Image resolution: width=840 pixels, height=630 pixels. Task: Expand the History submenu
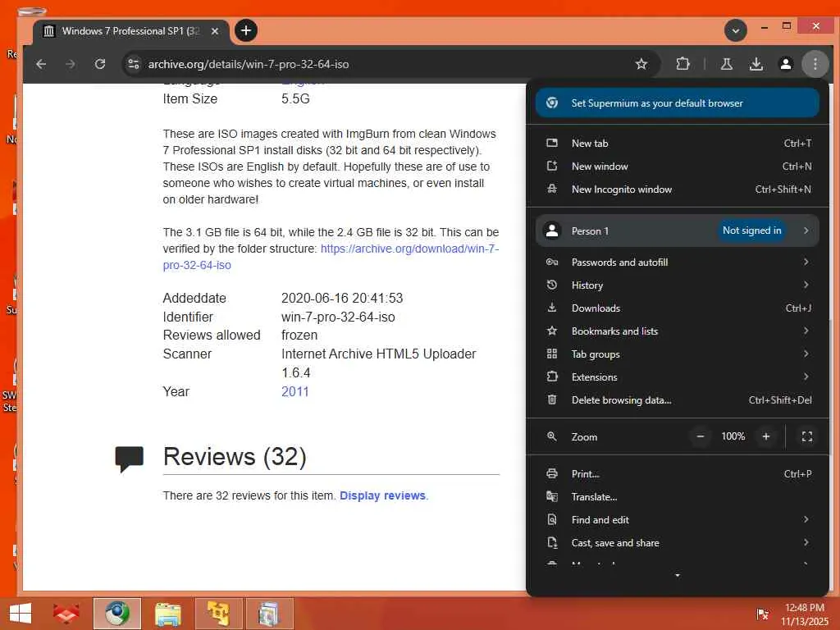677,285
